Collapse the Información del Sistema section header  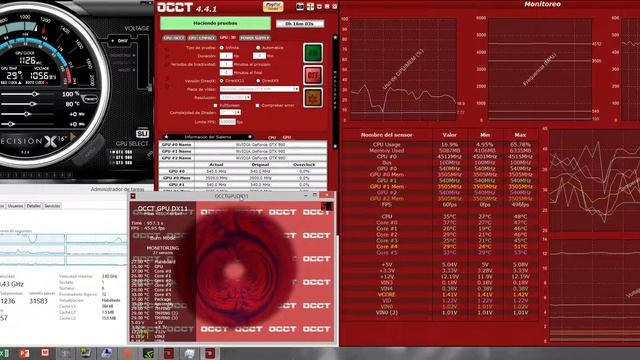tap(208, 137)
